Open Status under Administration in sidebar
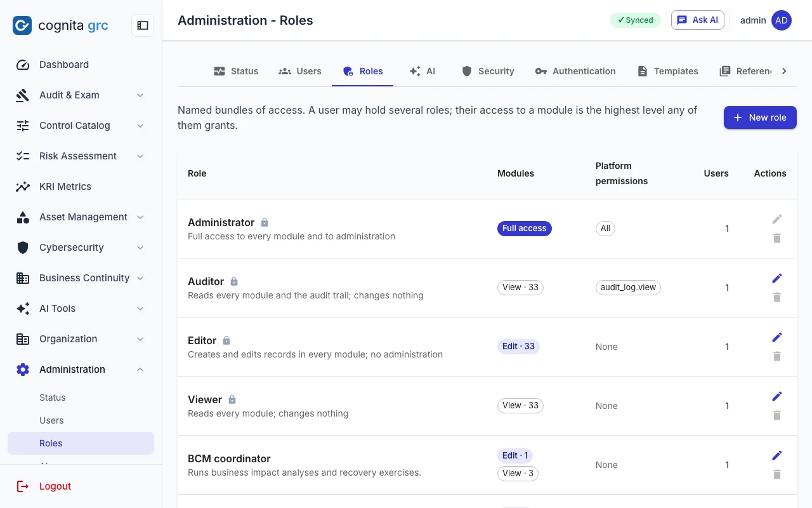 pyautogui.click(x=81, y=398)
